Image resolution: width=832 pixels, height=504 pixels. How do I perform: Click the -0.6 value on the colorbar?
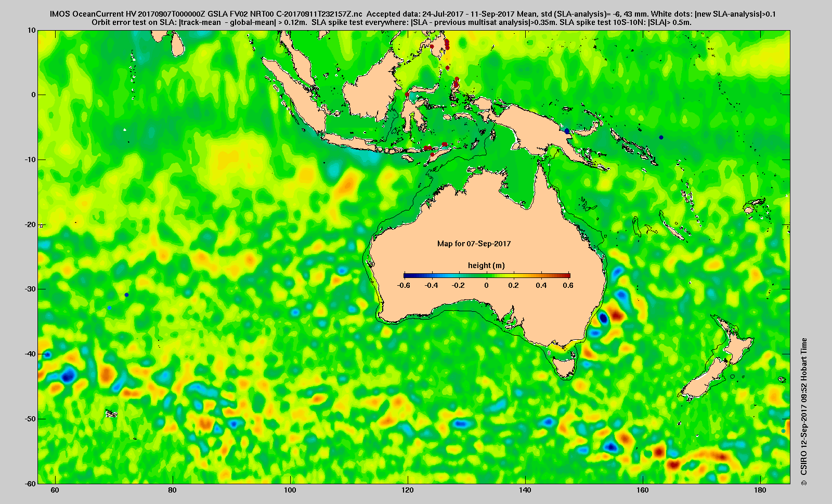click(404, 285)
